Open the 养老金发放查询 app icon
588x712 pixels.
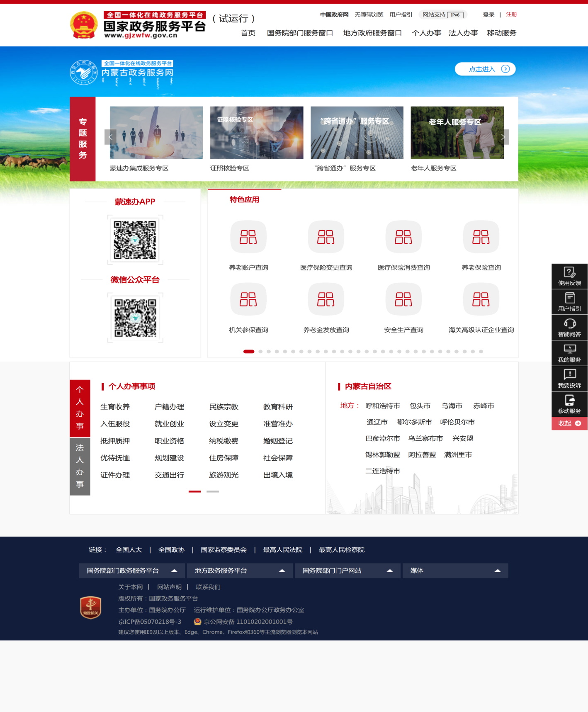pos(326,299)
